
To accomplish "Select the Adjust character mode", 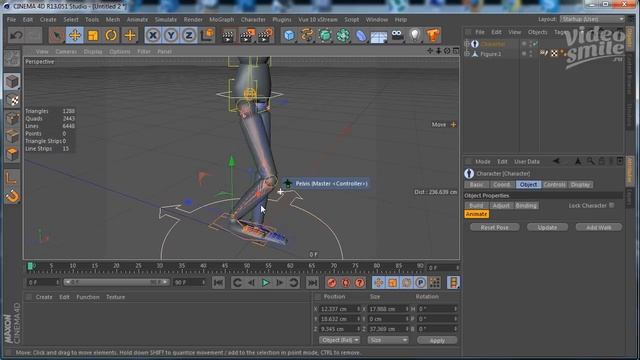I will 501,206.
